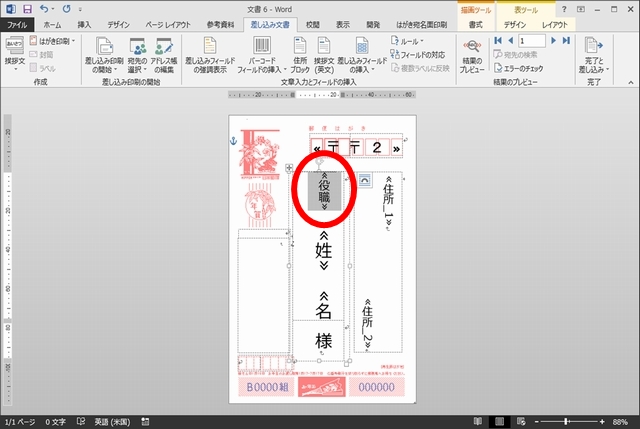Viewport: 640px width, 429px height.
Task: Go to last record arrow icon
Action: pos(566,40)
